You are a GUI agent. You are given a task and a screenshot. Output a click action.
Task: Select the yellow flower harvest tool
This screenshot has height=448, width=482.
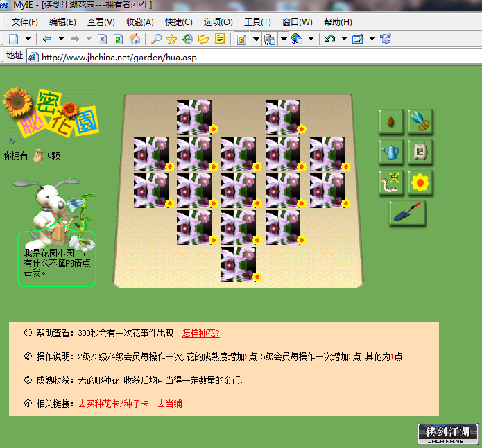click(420, 182)
